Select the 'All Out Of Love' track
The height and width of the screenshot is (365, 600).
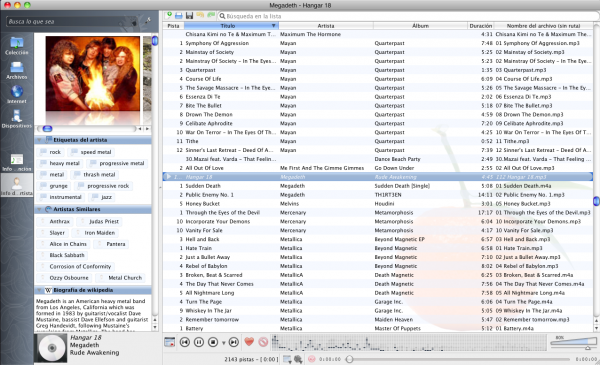tap(377, 168)
